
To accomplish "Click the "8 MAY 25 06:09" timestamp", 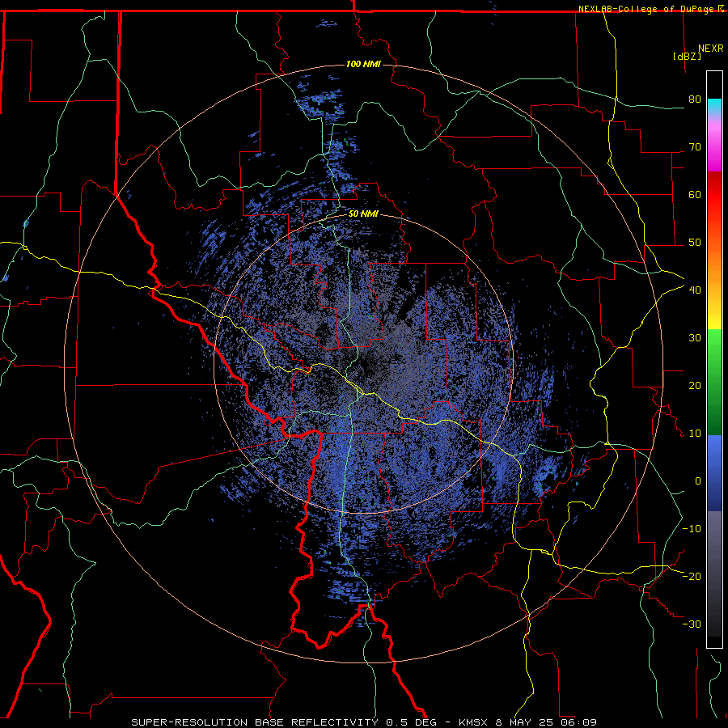I will pos(544,722).
